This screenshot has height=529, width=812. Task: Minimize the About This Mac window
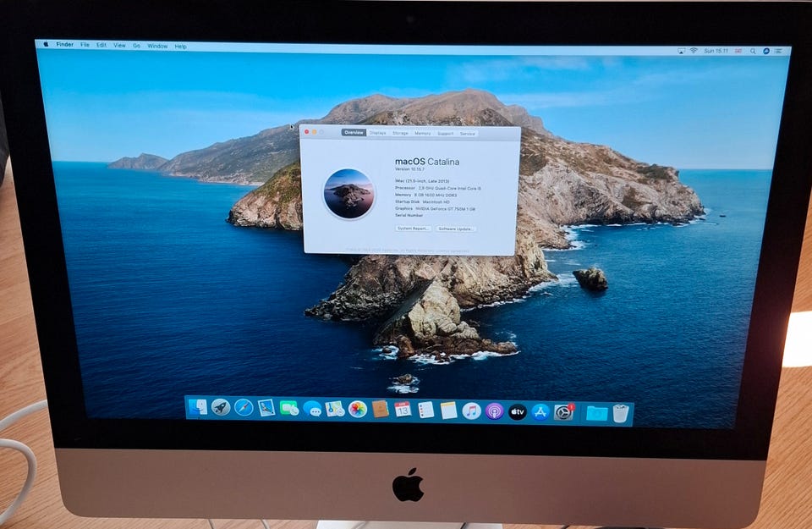pyautogui.click(x=315, y=132)
